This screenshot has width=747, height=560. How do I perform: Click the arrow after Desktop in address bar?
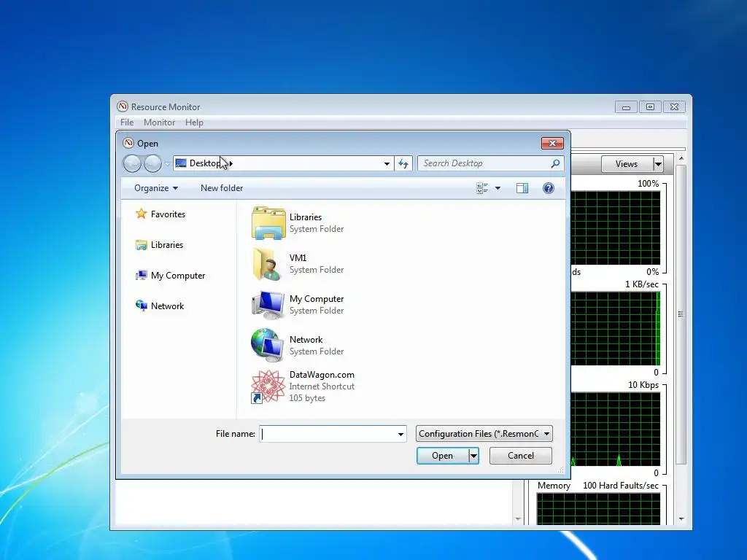(231, 164)
